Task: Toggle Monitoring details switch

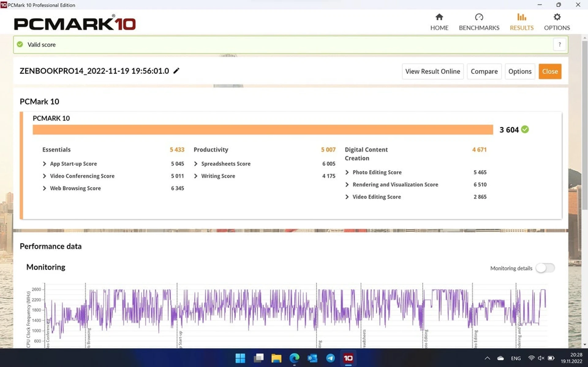Action: click(545, 268)
